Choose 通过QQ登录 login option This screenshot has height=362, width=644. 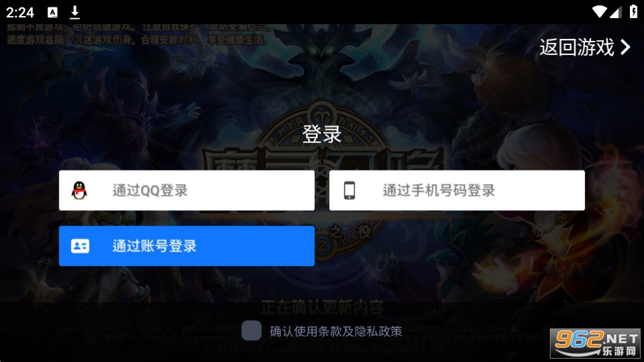187,191
